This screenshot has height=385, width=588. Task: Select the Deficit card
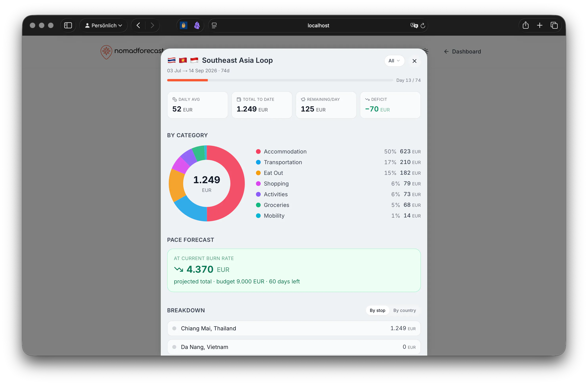pyautogui.click(x=390, y=105)
